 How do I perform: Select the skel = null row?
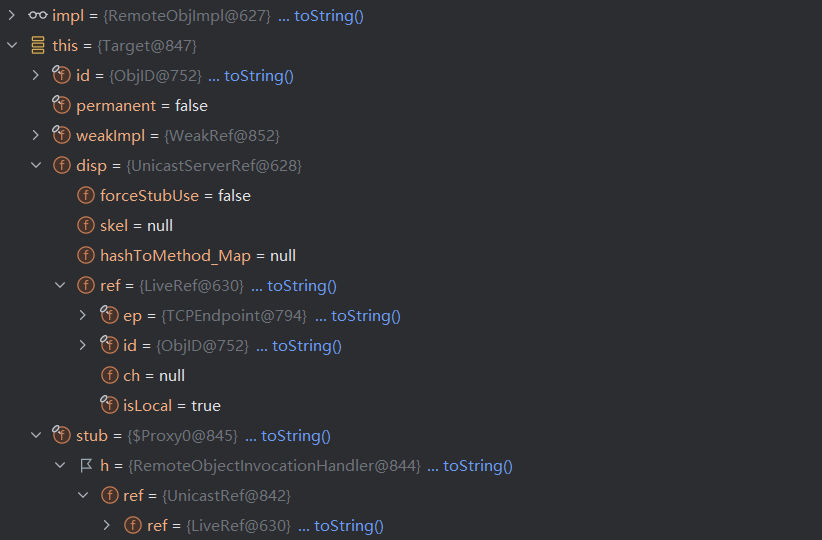pyautogui.click(x=140, y=226)
